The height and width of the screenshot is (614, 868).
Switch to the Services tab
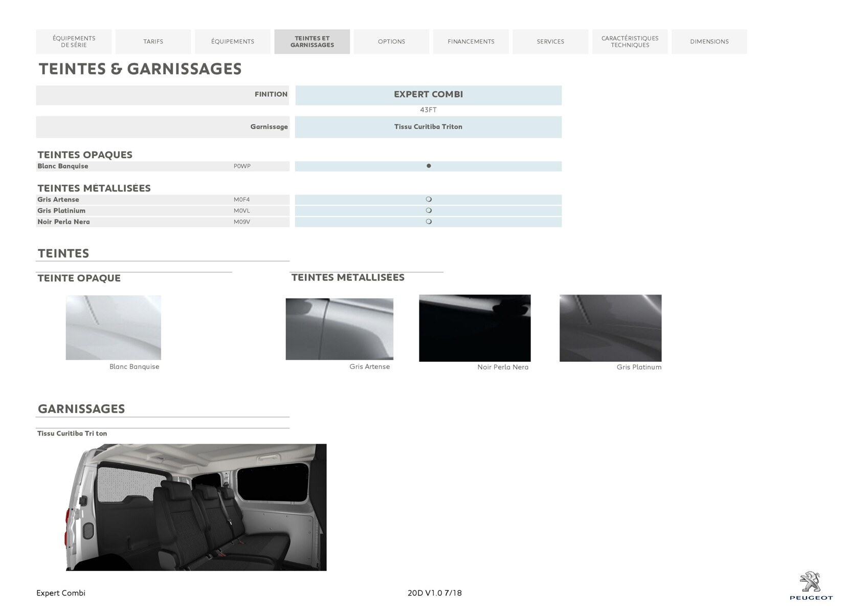(x=550, y=41)
